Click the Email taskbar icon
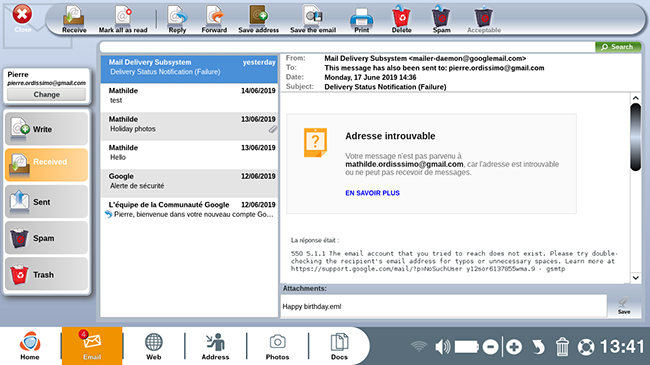Image resolution: width=650 pixels, height=365 pixels. pyautogui.click(x=92, y=346)
